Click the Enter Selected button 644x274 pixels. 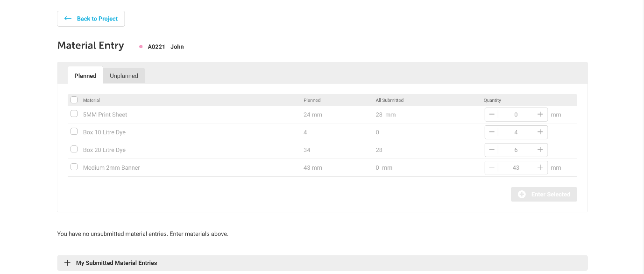point(544,195)
